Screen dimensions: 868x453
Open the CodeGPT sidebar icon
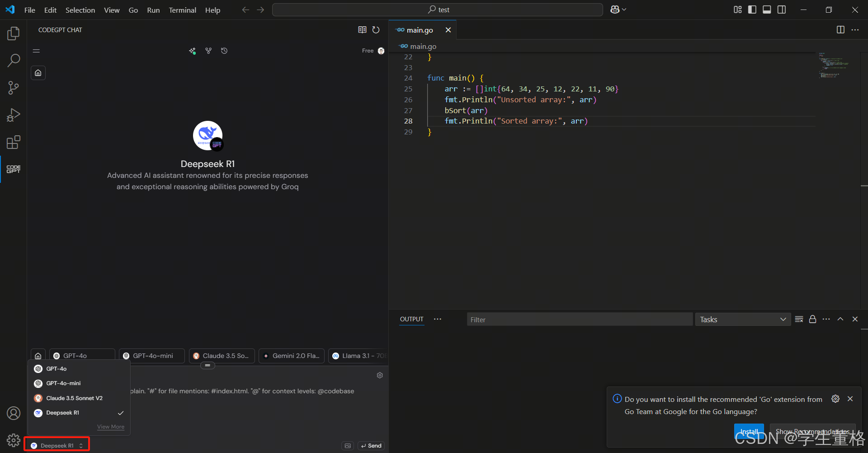pyautogui.click(x=14, y=169)
